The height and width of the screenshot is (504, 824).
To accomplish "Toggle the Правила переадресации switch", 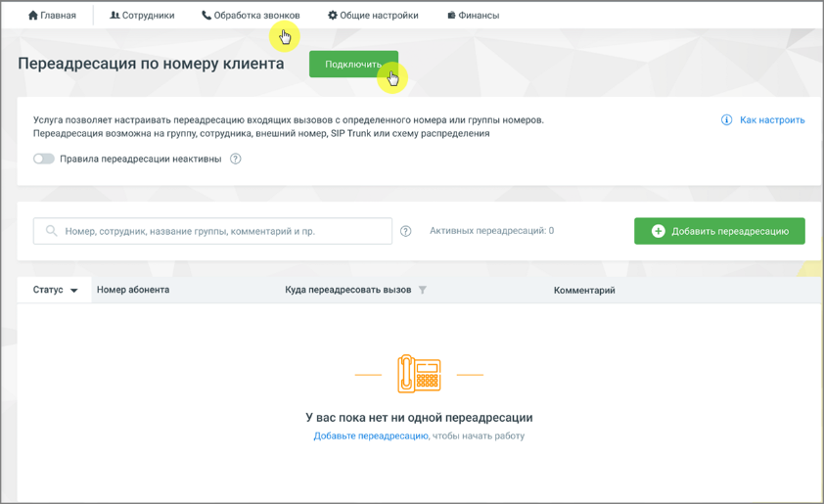I will [x=44, y=159].
